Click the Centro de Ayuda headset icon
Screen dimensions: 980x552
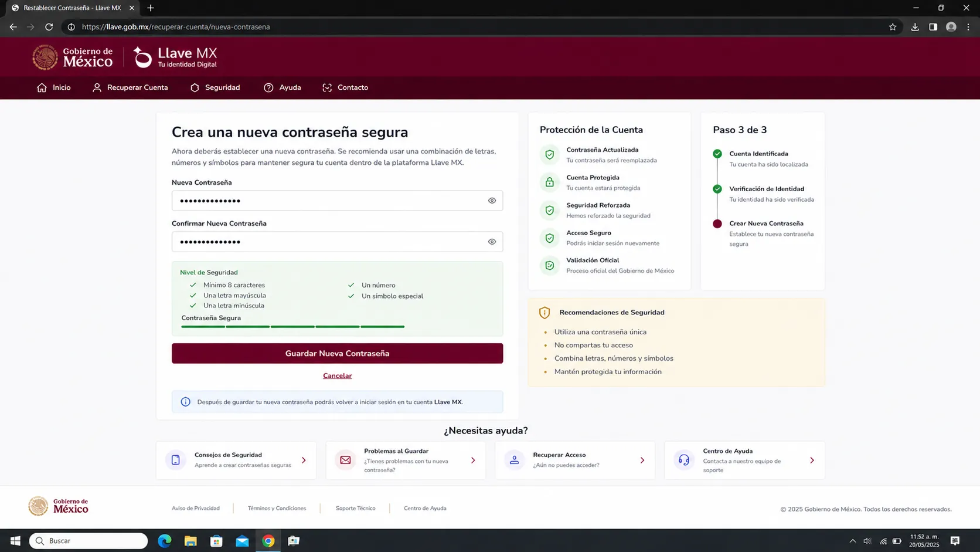tap(684, 460)
